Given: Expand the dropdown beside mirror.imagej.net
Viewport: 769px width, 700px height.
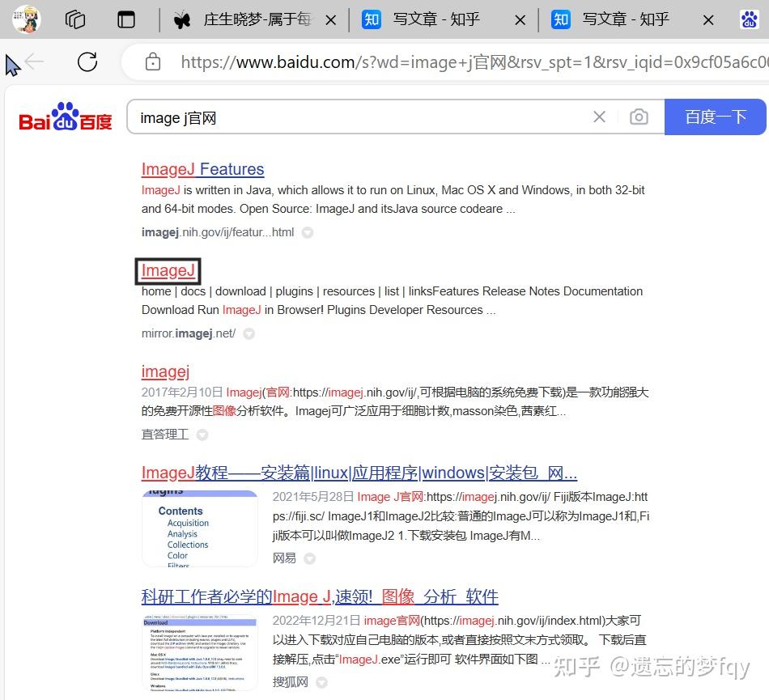Looking at the screenshot, I should [249, 333].
